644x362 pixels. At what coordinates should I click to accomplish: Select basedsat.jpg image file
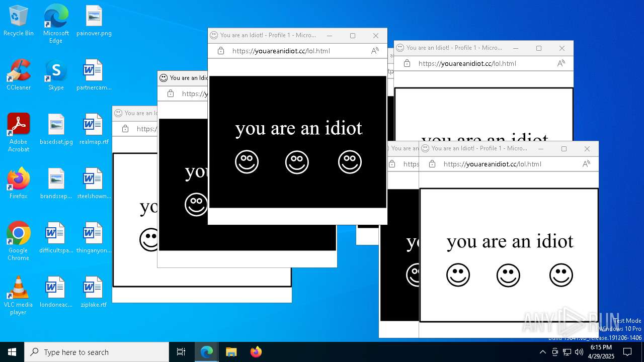coord(56,129)
